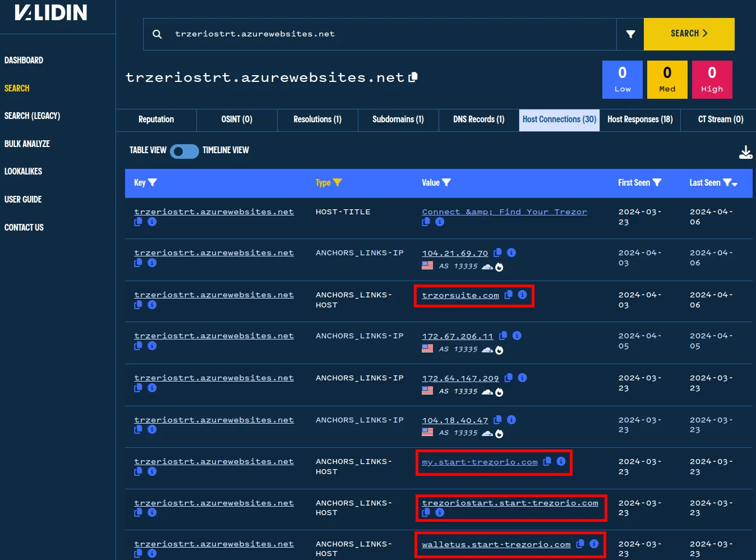Click the Timeline View label

coord(225,150)
